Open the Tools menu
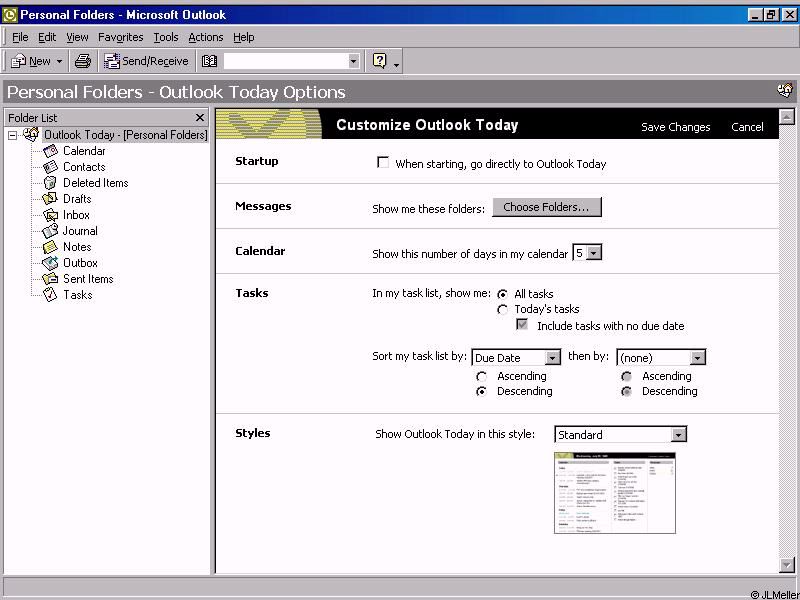800x600 pixels. pyautogui.click(x=166, y=37)
